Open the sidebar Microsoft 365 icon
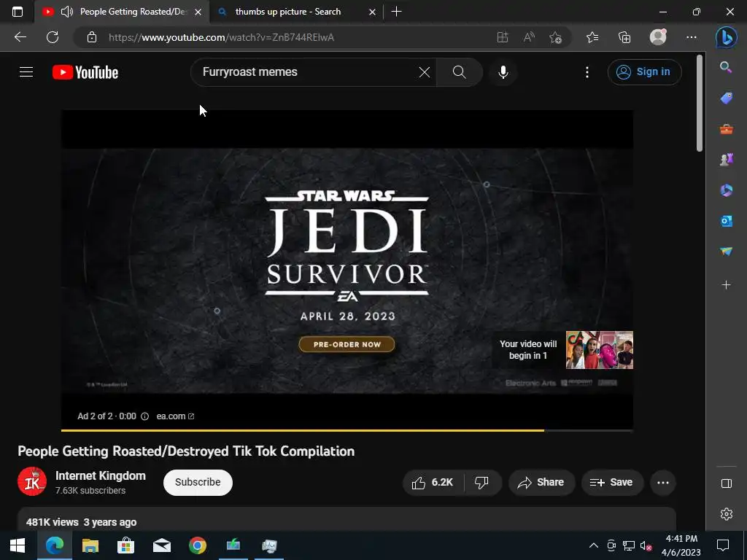The image size is (747, 560). point(726,190)
